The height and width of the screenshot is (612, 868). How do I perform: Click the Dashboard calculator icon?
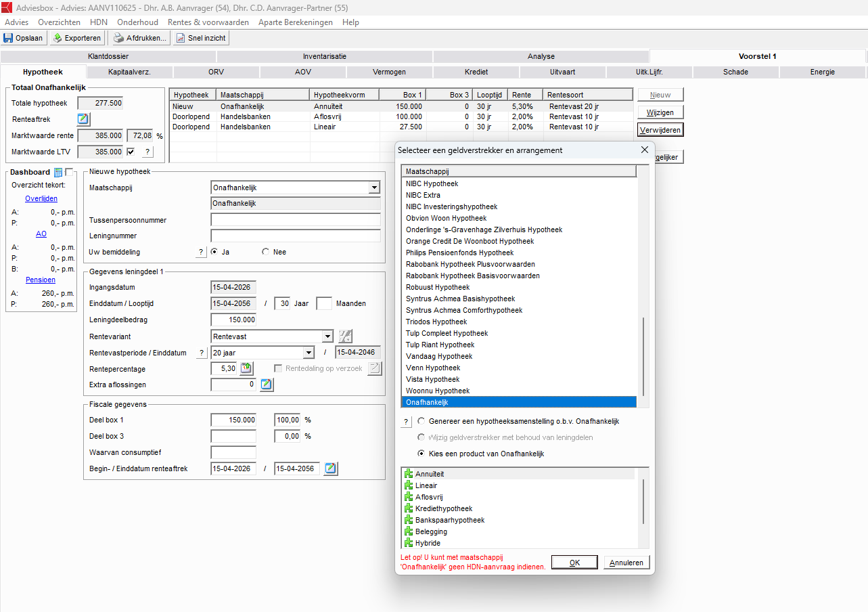58,173
